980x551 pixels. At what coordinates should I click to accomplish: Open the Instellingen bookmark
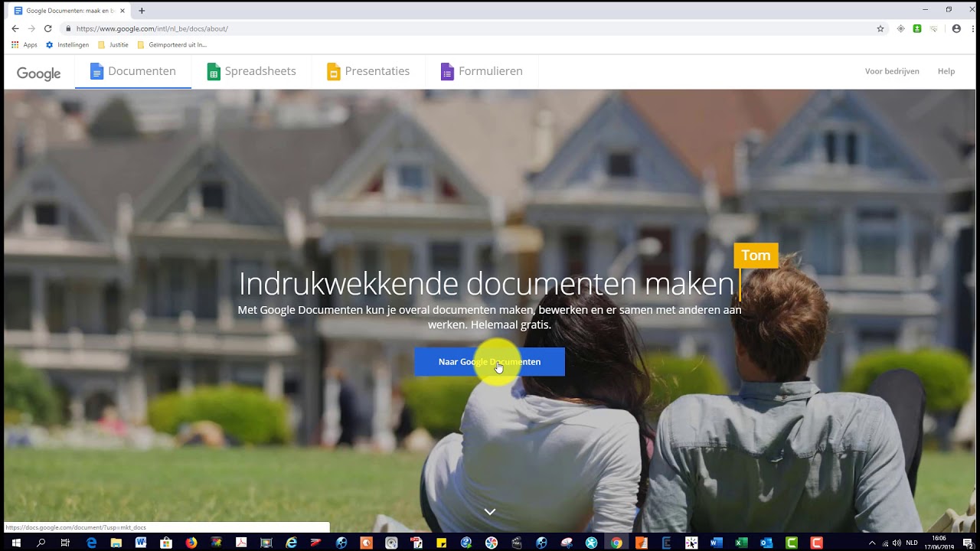(x=67, y=45)
